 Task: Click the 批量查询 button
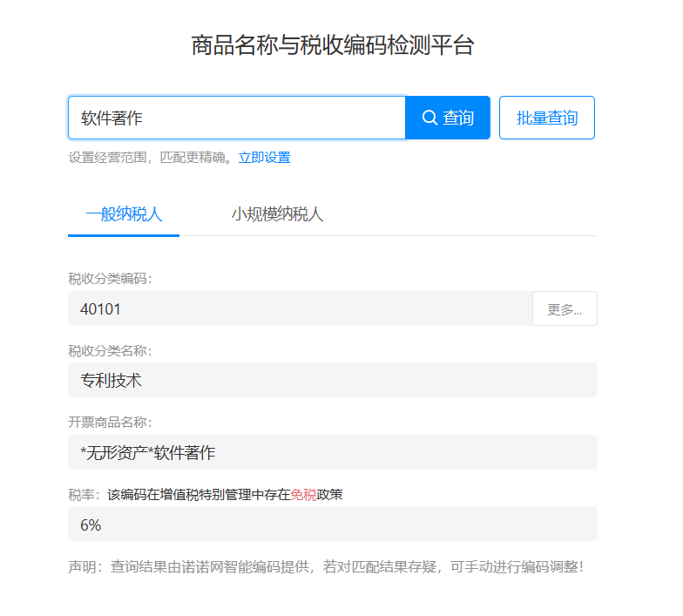tap(546, 118)
